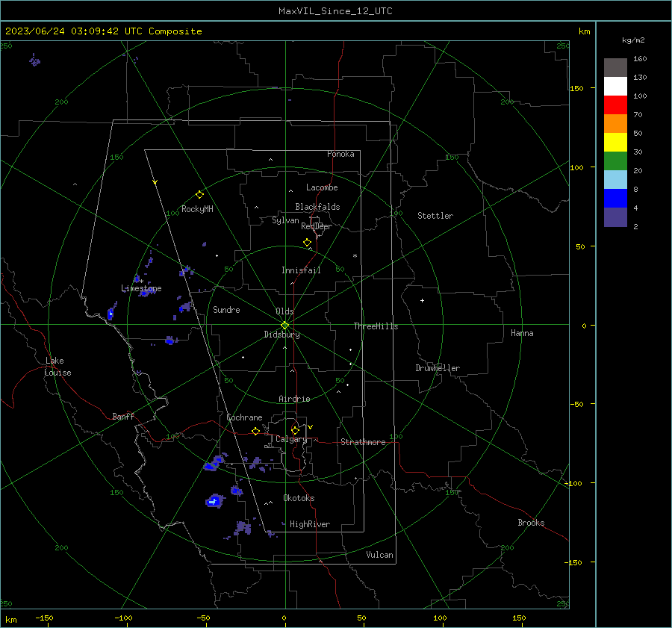
Task: Click the RedDeer town label
Action: pyautogui.click(x=317, y=226)
